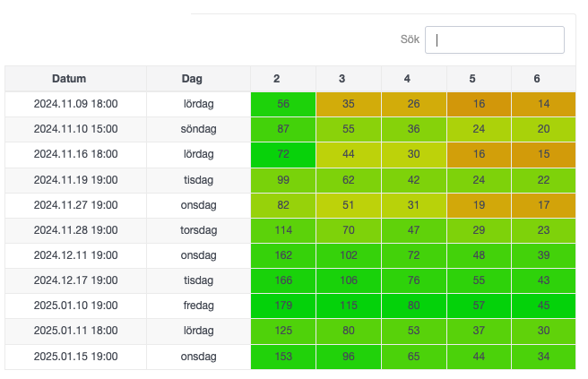Select the 2024.11.09 18:00 date cell
588x379 pixels.
tap(75, 104)
